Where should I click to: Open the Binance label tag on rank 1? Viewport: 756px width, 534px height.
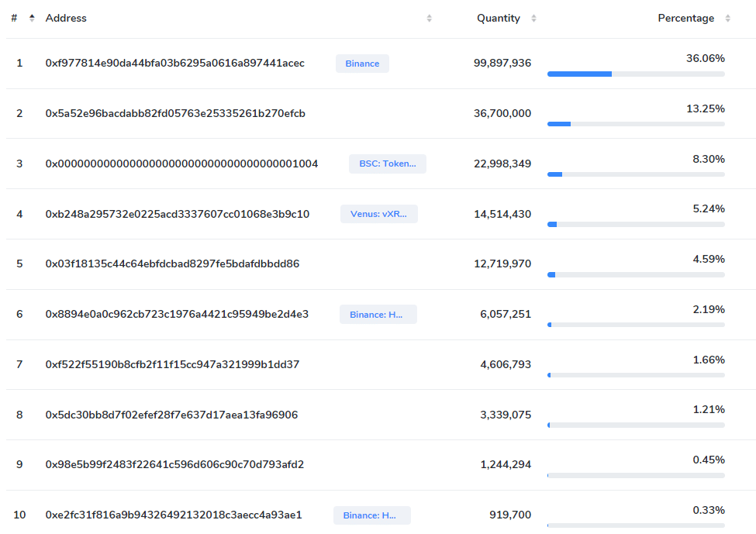tap(362, 64)
